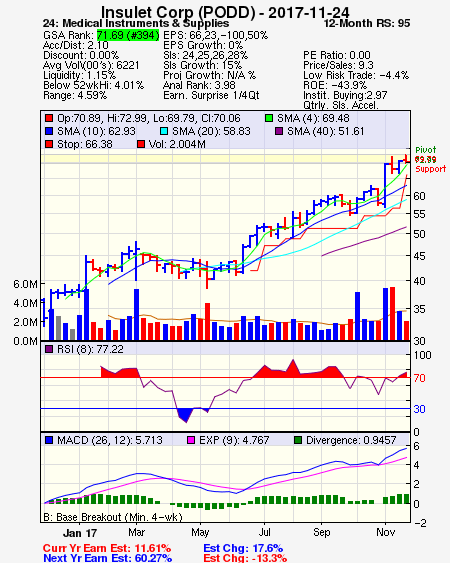Click the Stop: 66.38 legend text
Image resolution: width=450 pixels, height=563 pixels.
pos(85,144)
